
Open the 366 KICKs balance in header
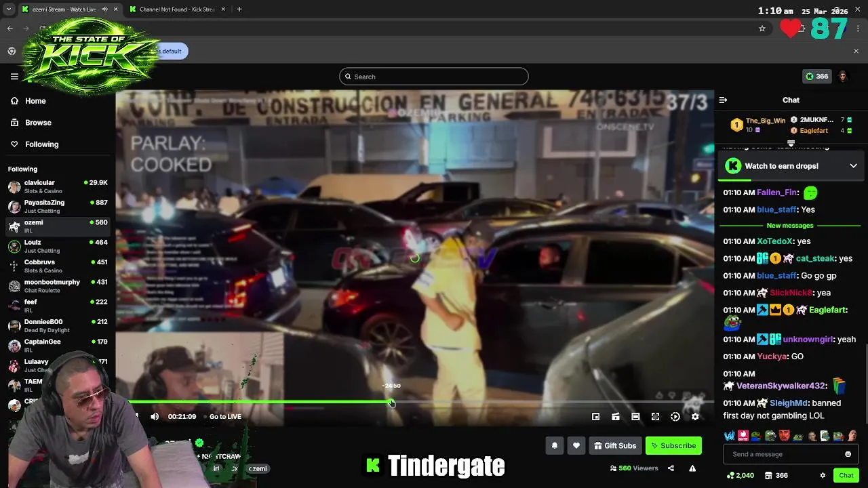816,77
